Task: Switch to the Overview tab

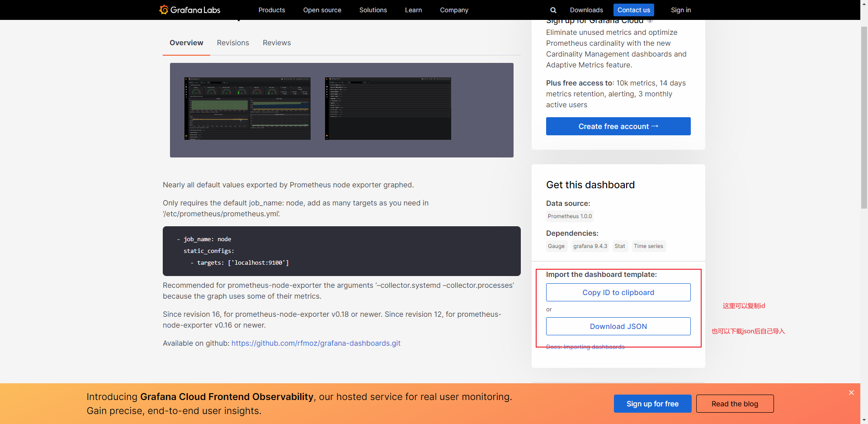Action: click(186, 43)
